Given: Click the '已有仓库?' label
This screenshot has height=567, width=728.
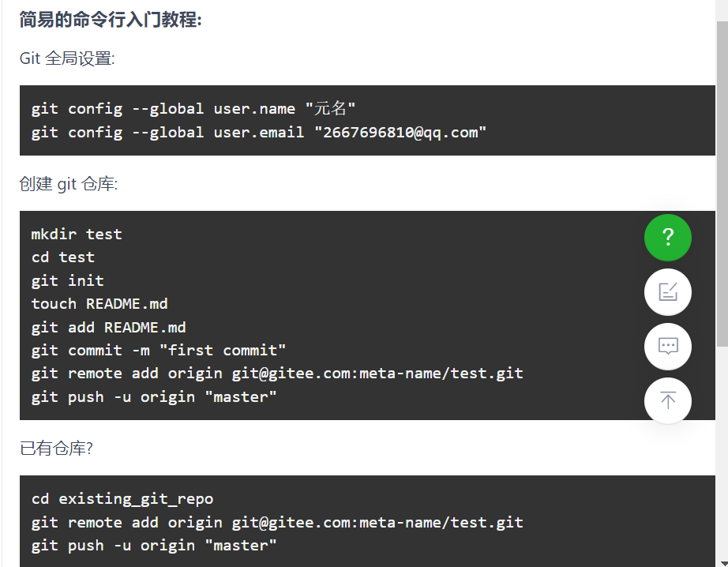Looking at the screenshot, I should click(57, 449).
